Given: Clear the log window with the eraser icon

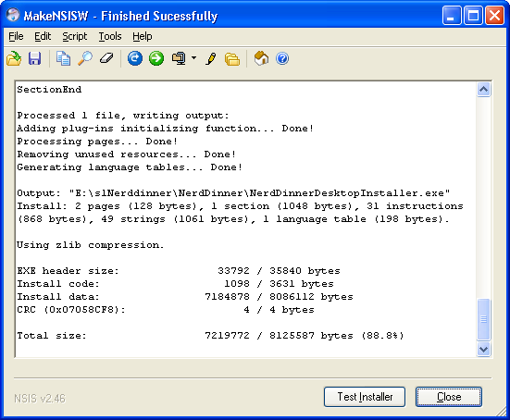Looking at the screenshot, I should click(106, 59).
